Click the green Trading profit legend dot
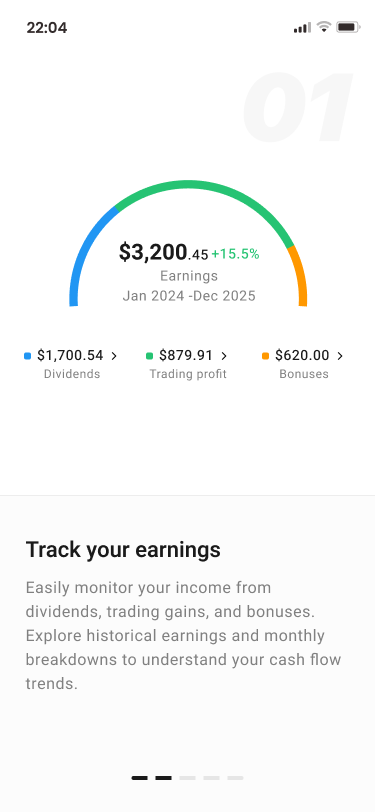375x812 pixels. (150, 356)
